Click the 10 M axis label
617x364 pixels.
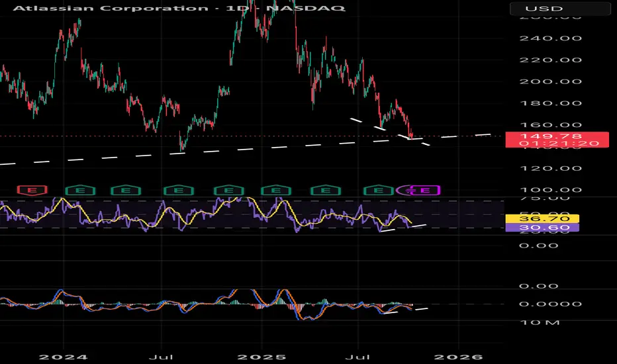point(540,323)
